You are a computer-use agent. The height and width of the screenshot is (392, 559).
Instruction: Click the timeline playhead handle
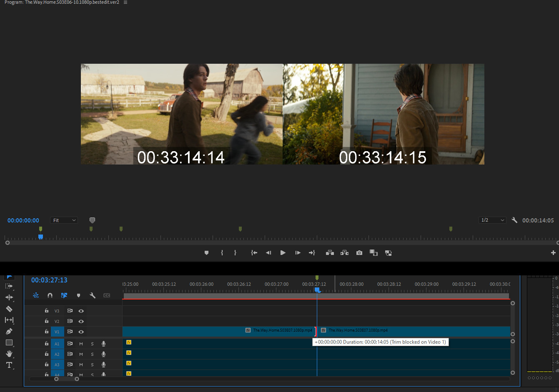coord(317,290)
